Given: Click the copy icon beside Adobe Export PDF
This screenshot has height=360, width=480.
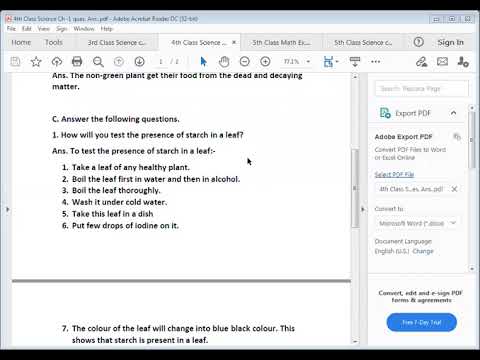Looking at the screenshot, I should click(457, 137).
